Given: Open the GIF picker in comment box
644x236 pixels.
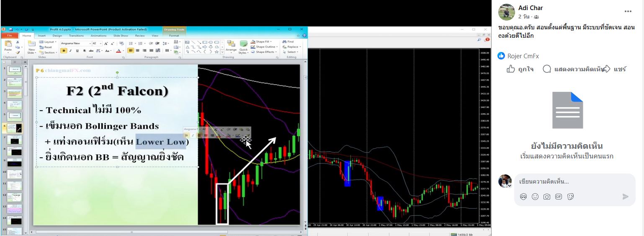Looking at the screenshot, I should point(558,197).
